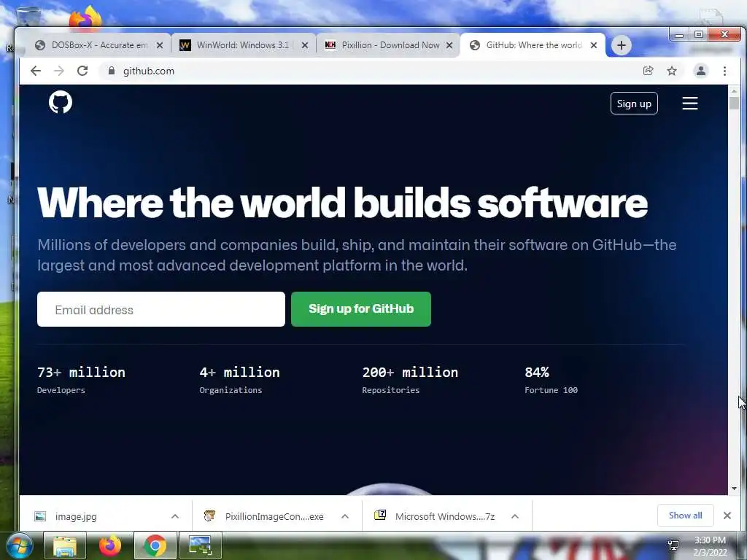Image resolution: width=747 pixels, height=560 pixels.
Task: Close the DOSBox-X tab
Action: [160, 45]
